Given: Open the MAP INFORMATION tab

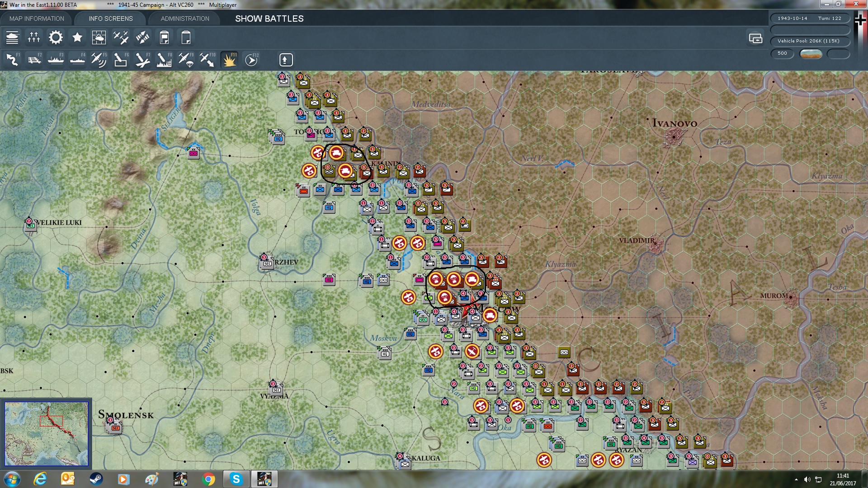Looking at the screenshot, I should [x=37, y=19].
